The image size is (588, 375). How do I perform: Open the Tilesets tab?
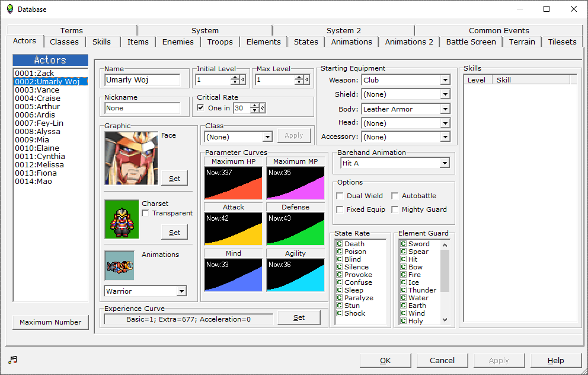point(562,42)
